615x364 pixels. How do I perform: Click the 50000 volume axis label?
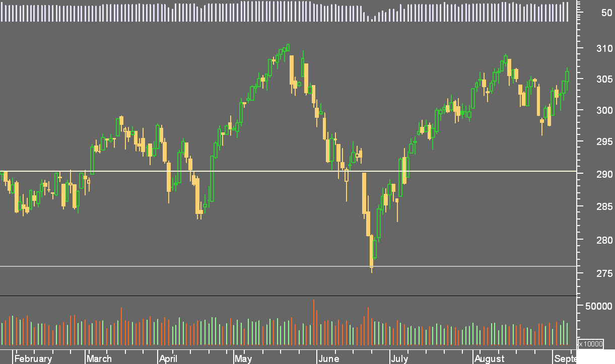click(x=599, y=306)
